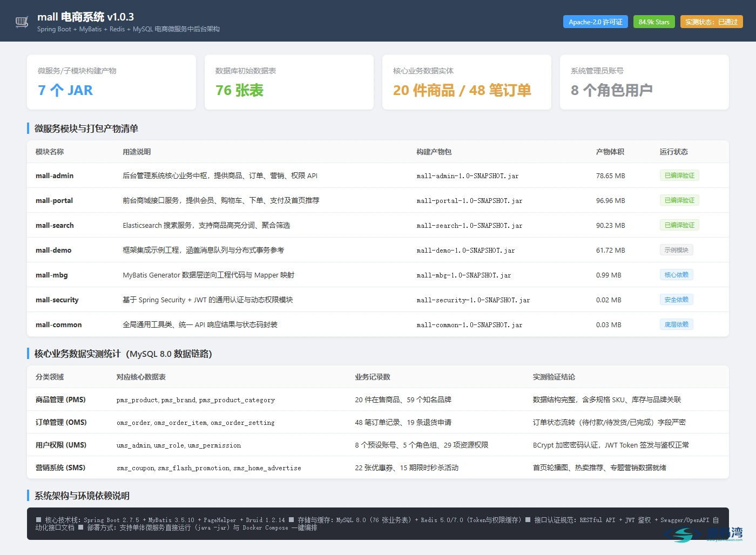The height and width of the screenshot is (555, 756).
Task: Click the 底层依赖 status tag
Action: tap(676, 324)
